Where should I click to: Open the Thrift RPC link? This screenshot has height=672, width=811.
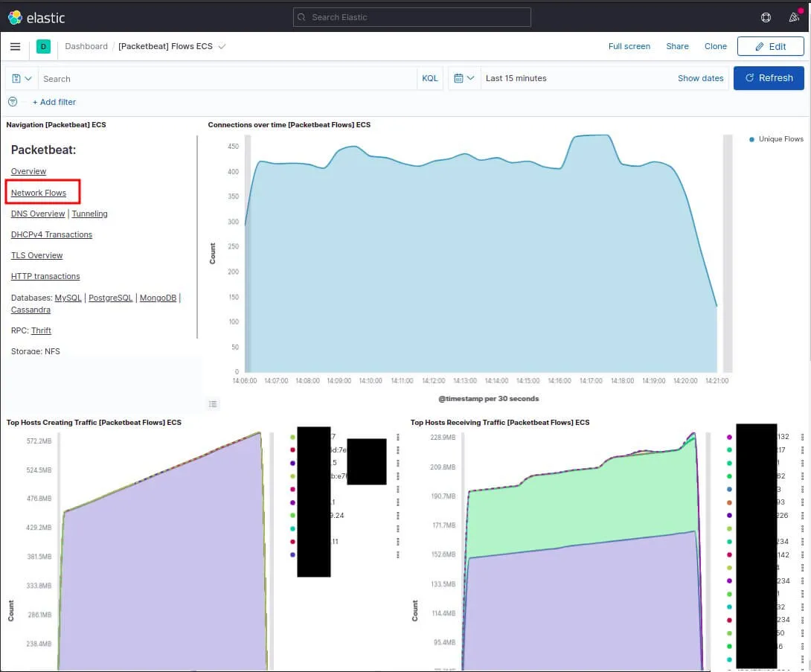[41, 330]
